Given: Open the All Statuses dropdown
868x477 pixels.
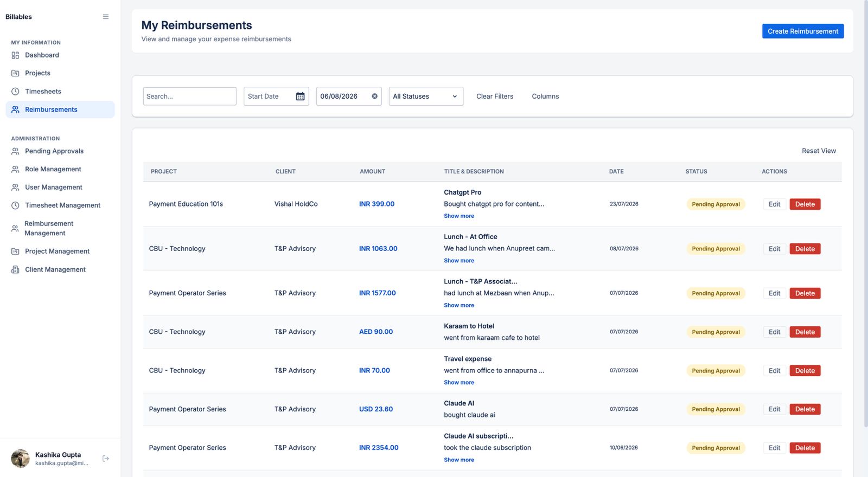Looking at the screenshot, I should (x=426, y=96).
